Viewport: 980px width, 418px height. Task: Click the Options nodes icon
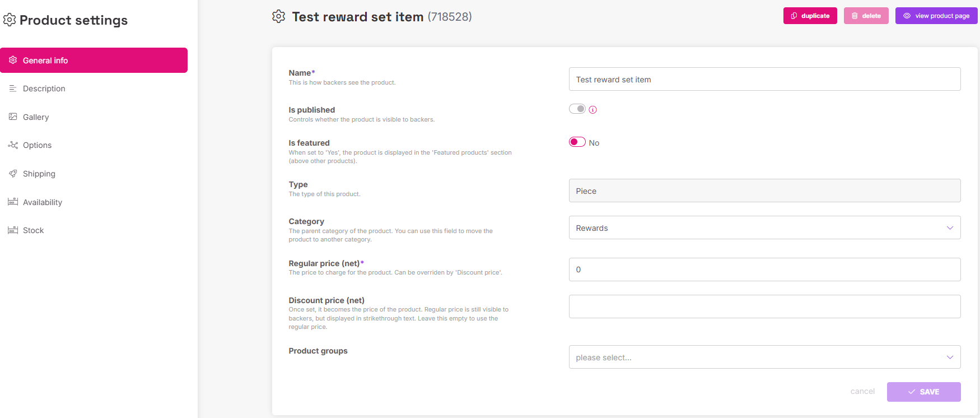13,145
